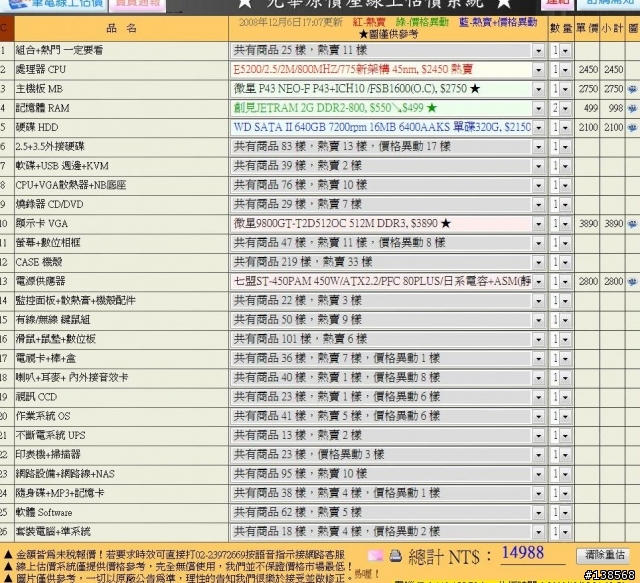The height and width of the screenshot is (583, 640).
Task: Click the 品 名 column header
Action: point(121,28)
